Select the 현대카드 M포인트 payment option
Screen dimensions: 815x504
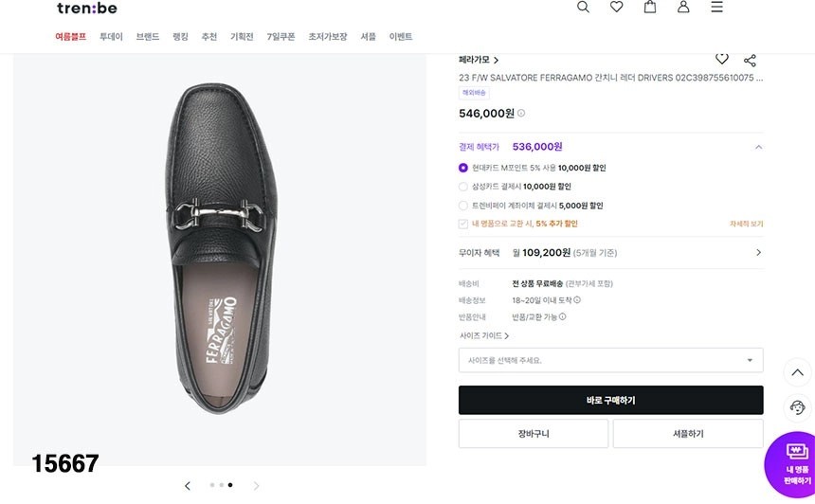pyautogui.click(x=463, y=168)
